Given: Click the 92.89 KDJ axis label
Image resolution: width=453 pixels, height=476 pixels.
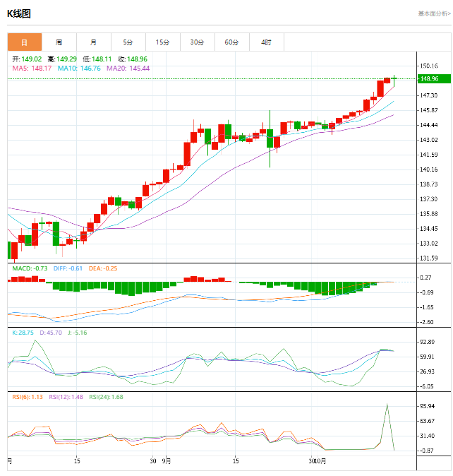Looking at the screenshot, I should click(x=427, y=342).
